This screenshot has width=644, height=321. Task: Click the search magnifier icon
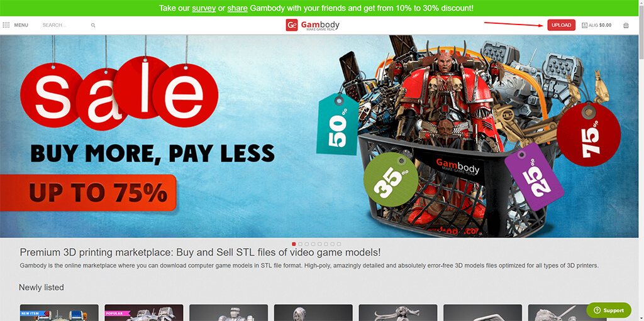(x=93, y=26)
